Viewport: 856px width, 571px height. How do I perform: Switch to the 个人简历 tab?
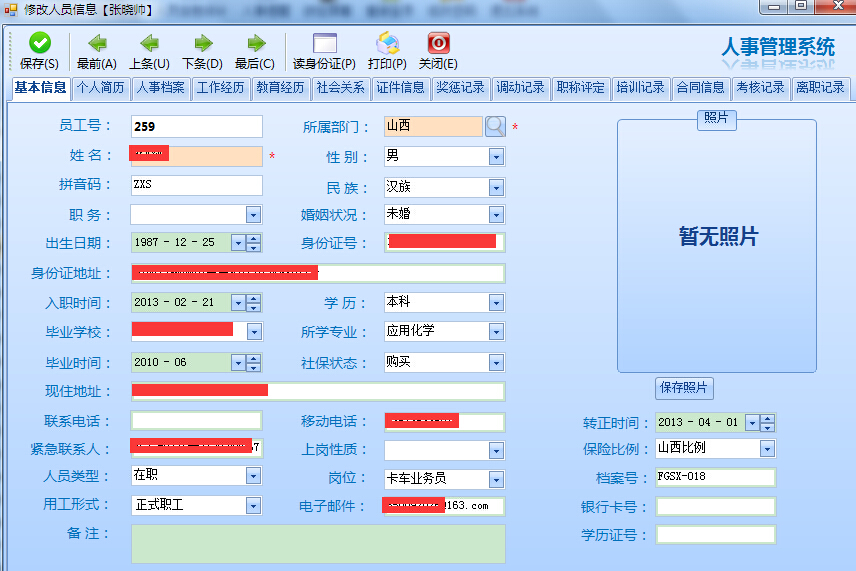100,88
